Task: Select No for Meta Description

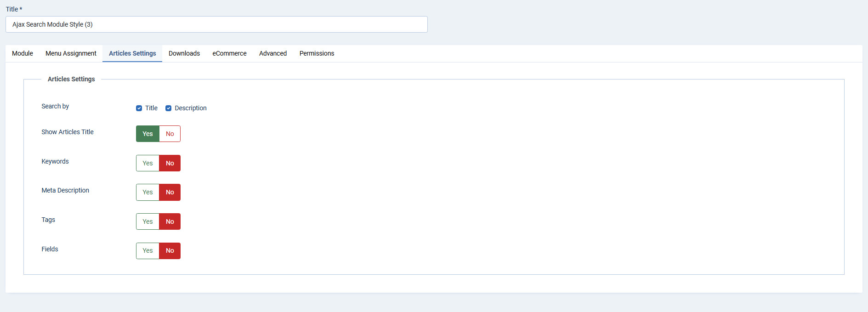Action: 170,192
